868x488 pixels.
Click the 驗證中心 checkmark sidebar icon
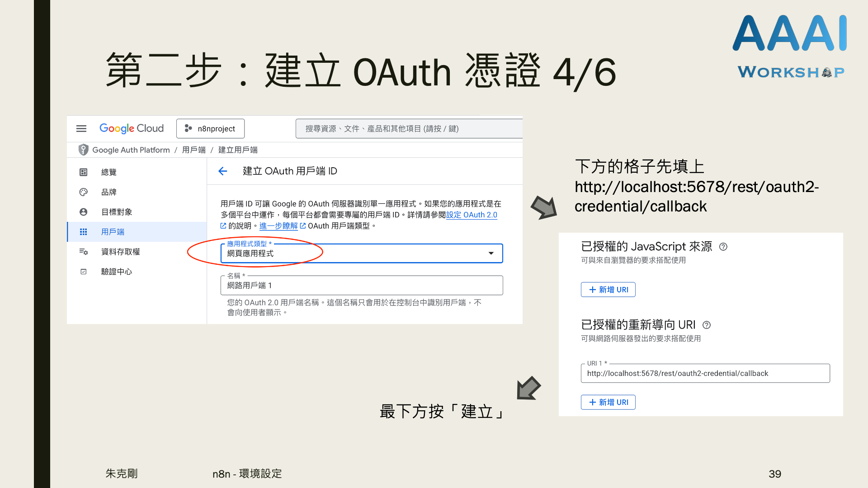[84, 272]
